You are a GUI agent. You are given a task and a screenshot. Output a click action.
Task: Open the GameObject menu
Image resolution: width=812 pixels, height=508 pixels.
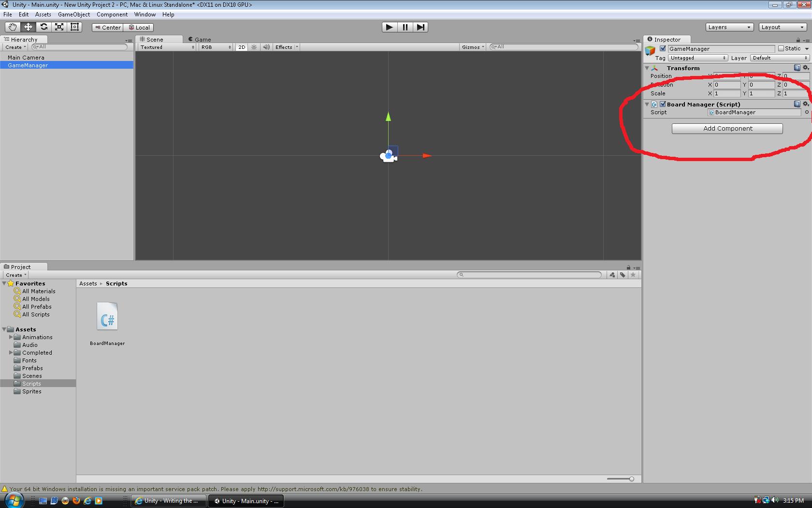point(73,15)
